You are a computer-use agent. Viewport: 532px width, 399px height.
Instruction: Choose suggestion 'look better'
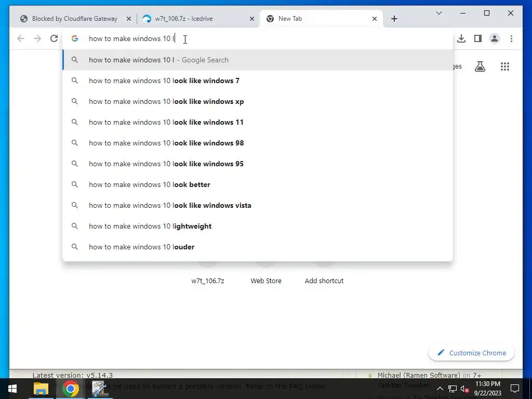(258, 184)
